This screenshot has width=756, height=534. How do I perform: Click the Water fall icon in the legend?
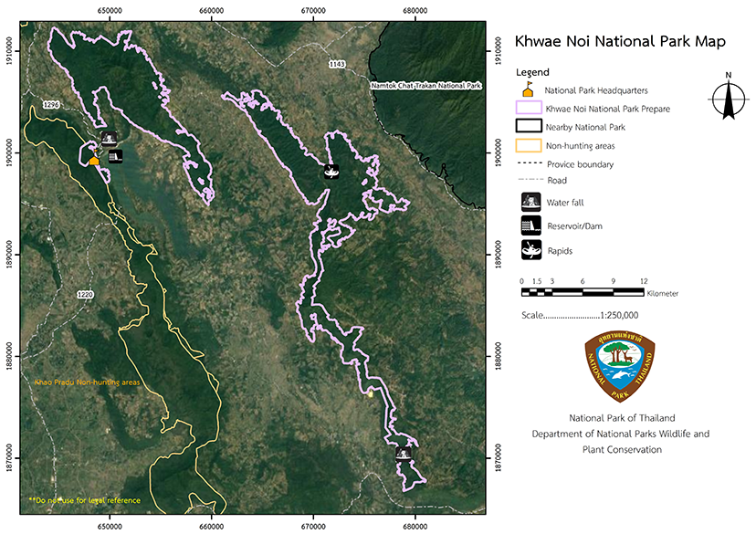[x=529, y=203]
